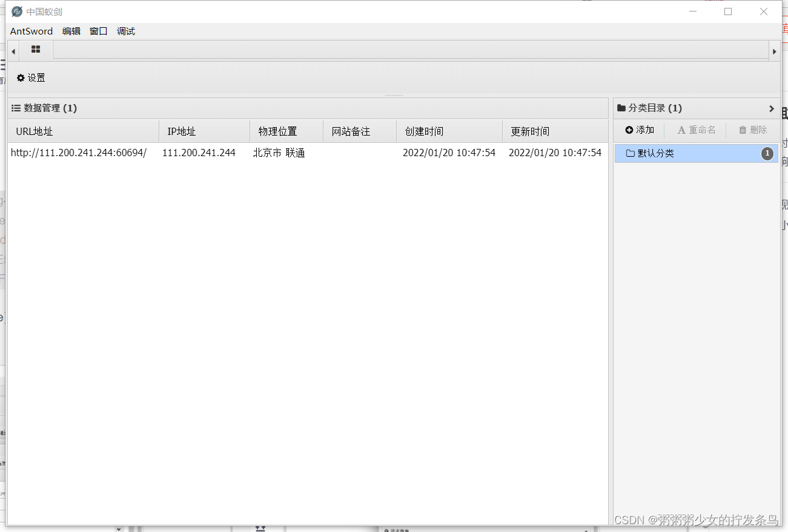Click the 删除 button
The image size is (788, 532).
click(753, 130)
